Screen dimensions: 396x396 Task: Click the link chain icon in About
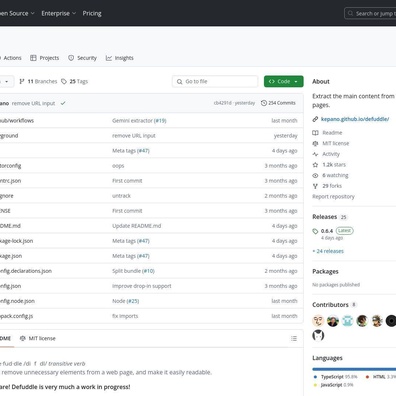pyautogui.click(x=315, y=119)
